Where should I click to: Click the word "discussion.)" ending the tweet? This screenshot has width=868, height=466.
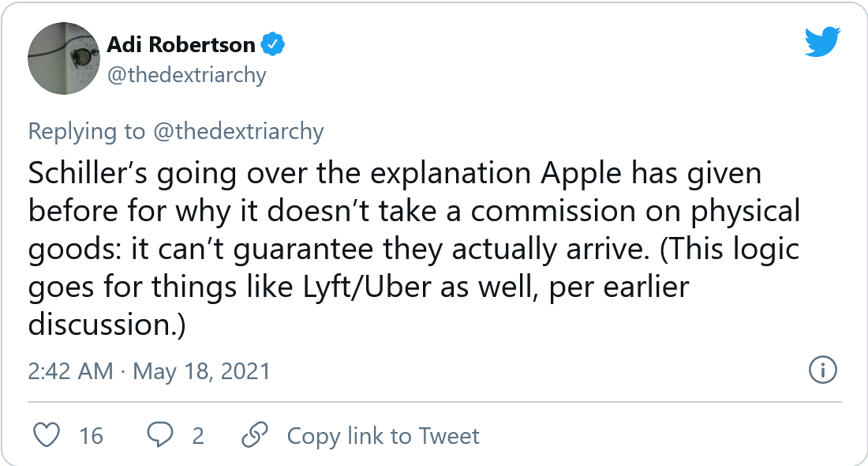tap(107, 325)
